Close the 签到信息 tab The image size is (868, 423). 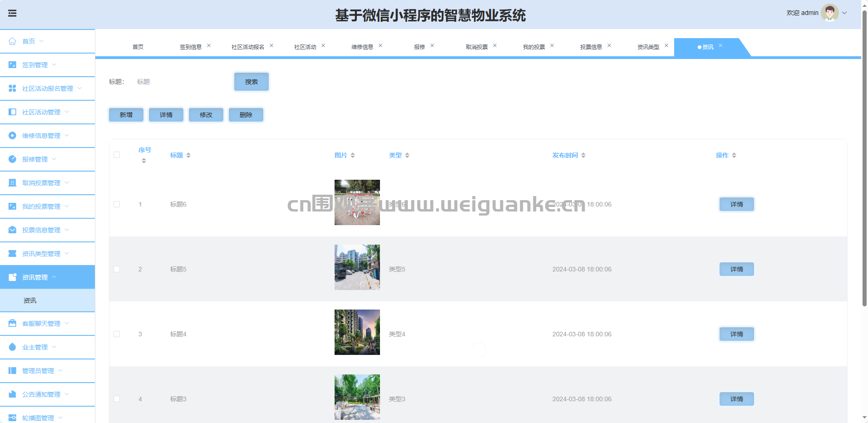pyautogui.click(x=209, y=45)
